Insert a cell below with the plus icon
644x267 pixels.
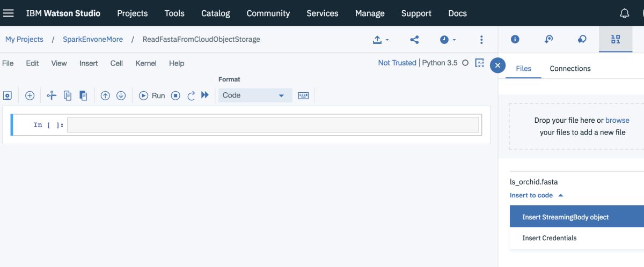click(30, 95)
